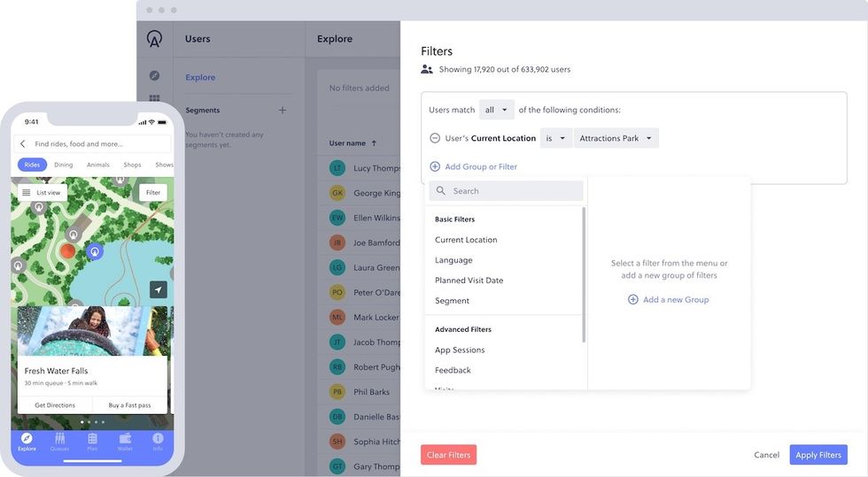
Task: Open the Attractions Park value dropdown
Action: tap(616, 138)
